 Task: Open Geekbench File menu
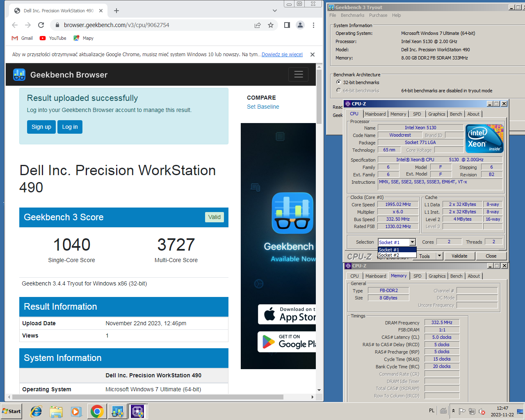(x=333, y=15)
